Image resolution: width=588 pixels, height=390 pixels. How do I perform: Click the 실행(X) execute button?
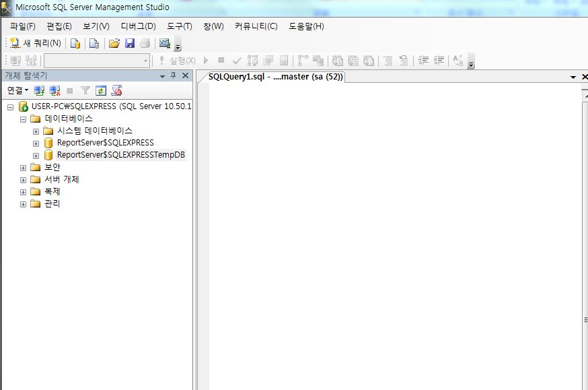177,61
